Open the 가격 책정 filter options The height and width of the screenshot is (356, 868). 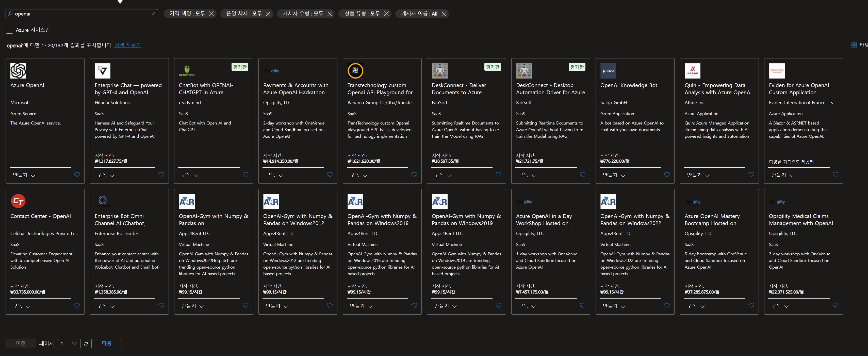coord(187,14)
